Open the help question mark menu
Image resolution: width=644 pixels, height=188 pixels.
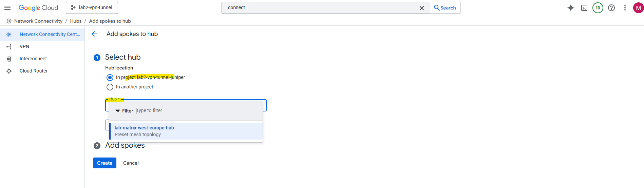pos(611,8)
